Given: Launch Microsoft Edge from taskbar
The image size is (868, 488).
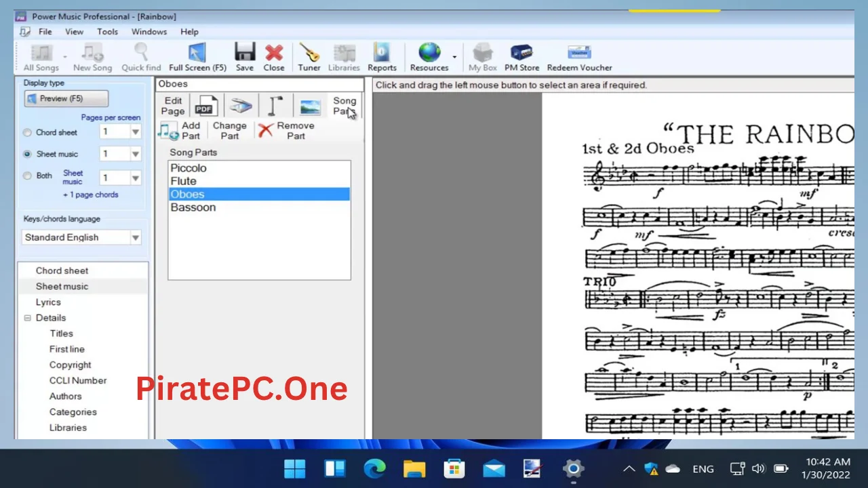Looking at the screenshot, I should (x=374, y=468).
